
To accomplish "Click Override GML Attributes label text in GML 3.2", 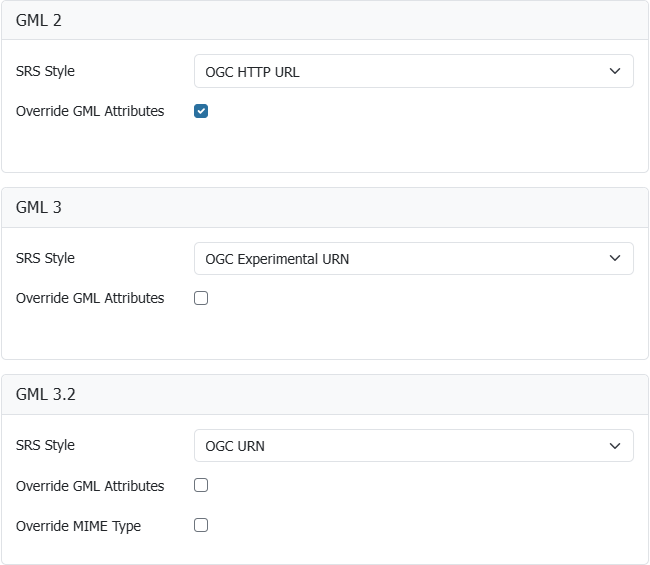I will click(90, 486).
